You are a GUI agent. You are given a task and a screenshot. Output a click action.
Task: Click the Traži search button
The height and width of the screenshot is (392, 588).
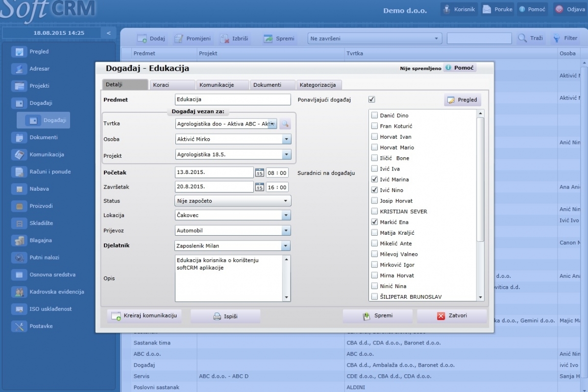click(531, 39)
